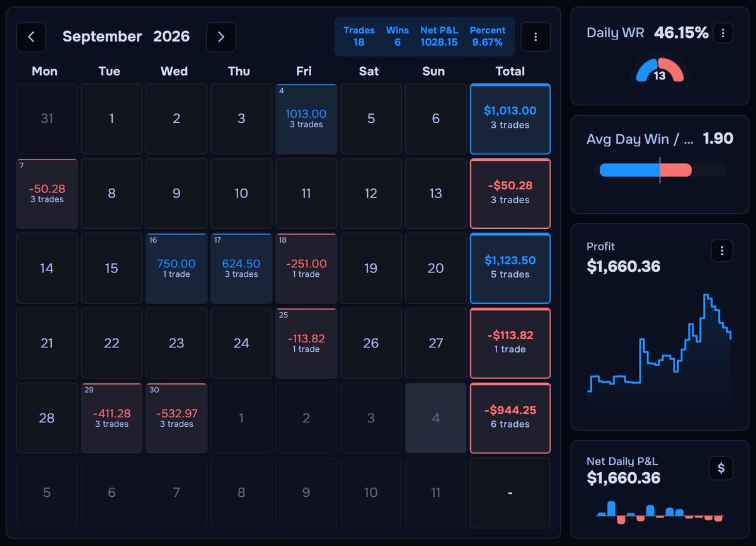Select September 3 day cell

[x=241, y=119]
